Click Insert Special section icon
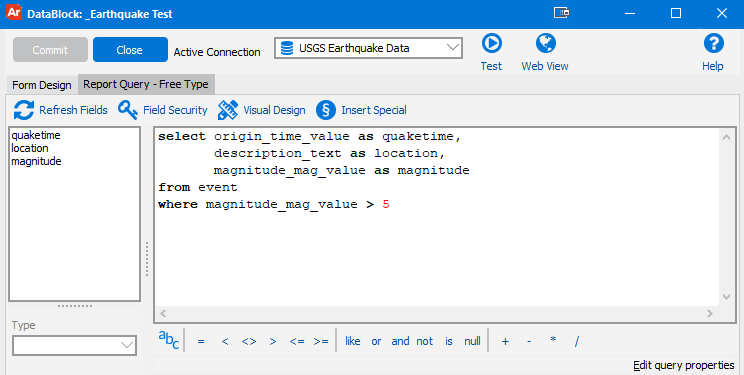This screenshot has height=375, width=744. [x=326, y=110]
